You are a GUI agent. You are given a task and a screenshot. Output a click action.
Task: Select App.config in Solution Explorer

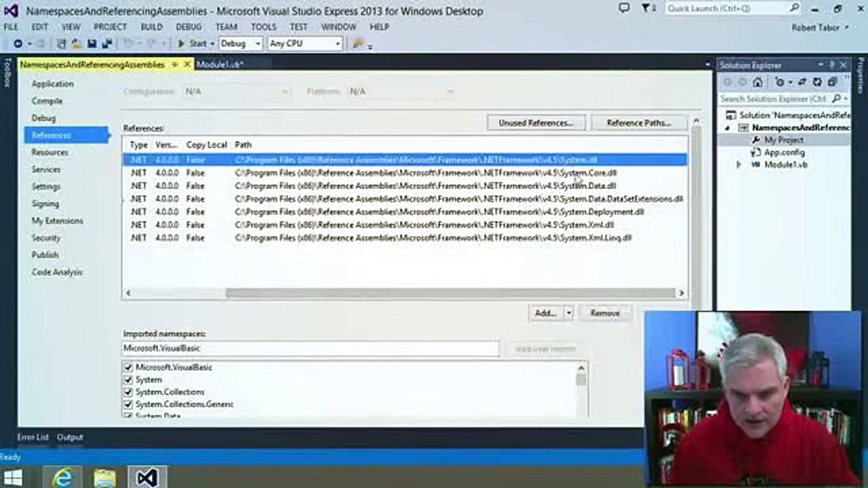(x=785, y=152)
